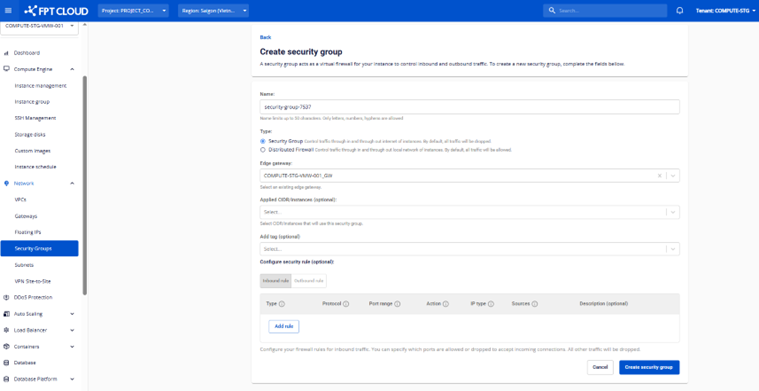
Task: Click info icon next to Action column
Action: pos(446,304)
